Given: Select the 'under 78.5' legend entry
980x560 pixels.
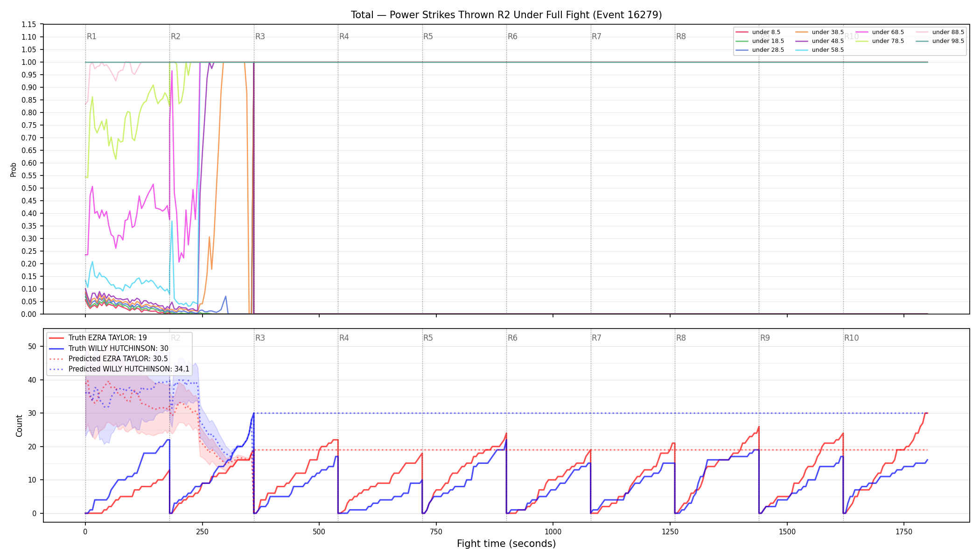Looking at the screenshot, I should (880, 41).
